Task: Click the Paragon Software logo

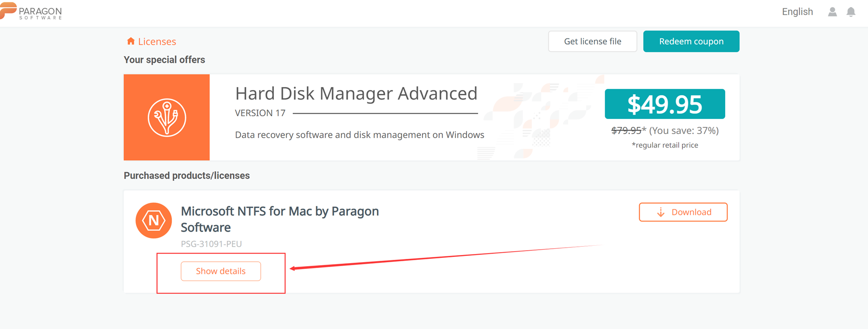Action: [31, 11]
